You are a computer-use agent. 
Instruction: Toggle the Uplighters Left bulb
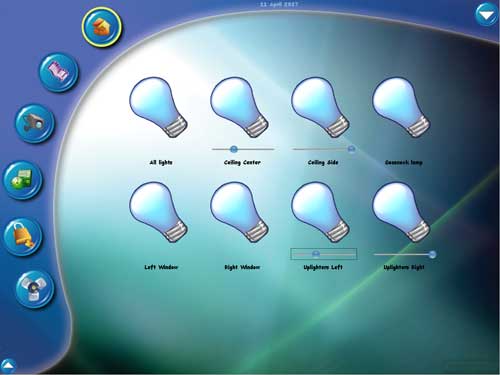click(321, 212)
